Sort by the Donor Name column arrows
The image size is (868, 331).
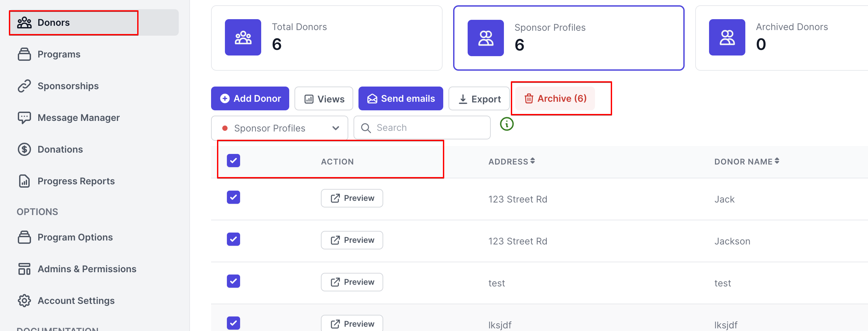[x=776, y=161]
